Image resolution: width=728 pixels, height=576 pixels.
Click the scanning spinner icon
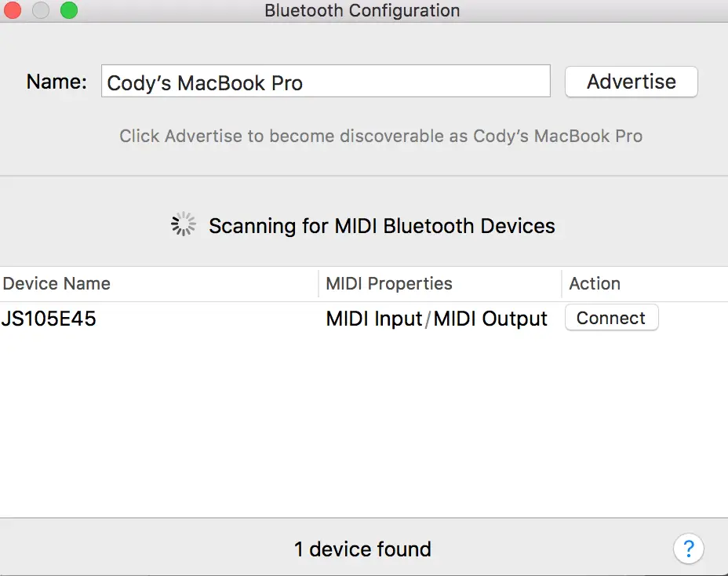pyautogui.click(x=184, y=224)
